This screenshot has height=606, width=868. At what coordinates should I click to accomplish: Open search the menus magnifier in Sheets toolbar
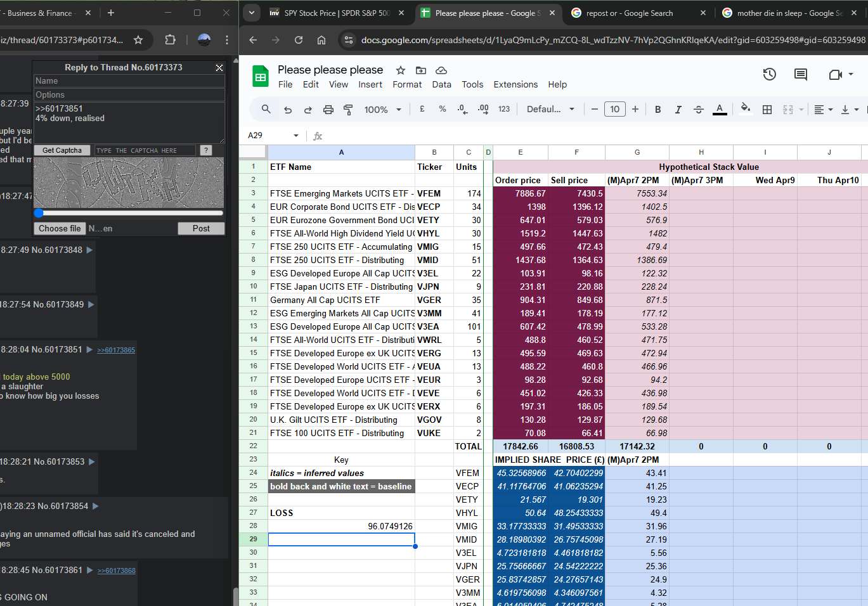click(x=266, y=109)
